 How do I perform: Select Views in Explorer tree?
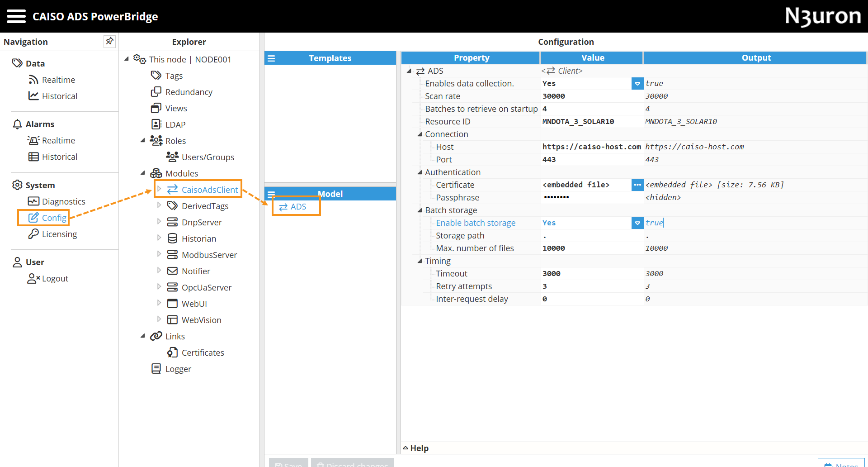point(169,108)
